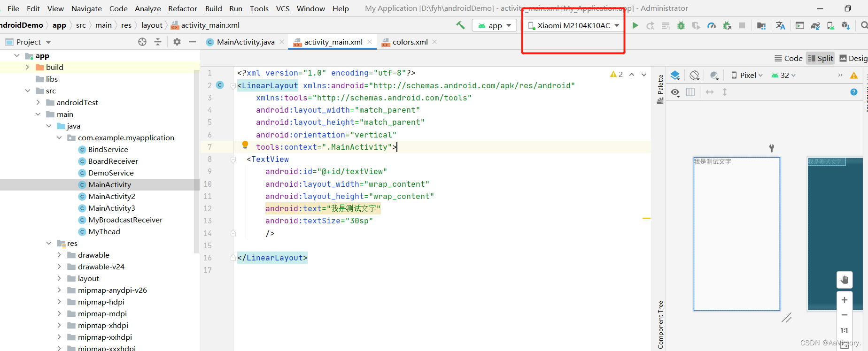Go to next highlighted error arrow

tap(644, 75)
